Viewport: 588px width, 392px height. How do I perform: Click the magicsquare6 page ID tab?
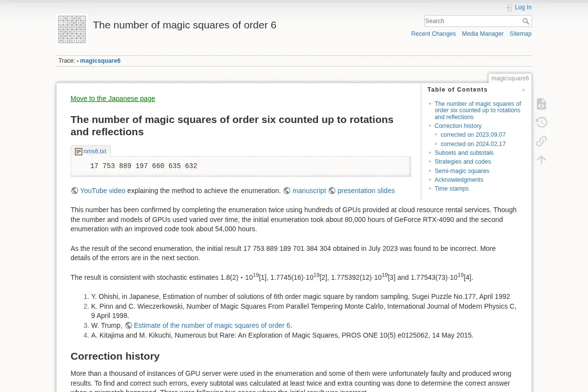click(510, 78)
